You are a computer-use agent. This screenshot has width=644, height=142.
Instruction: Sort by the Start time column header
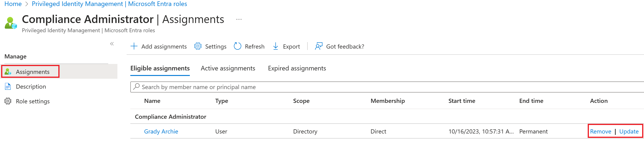pyautogui.click(x=462, y=101)
